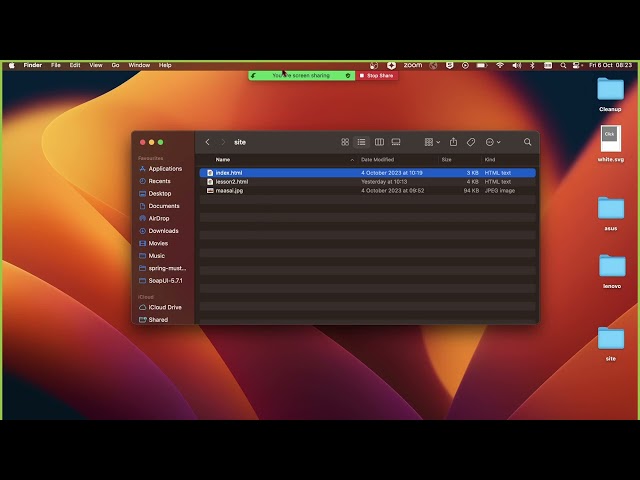The image size is (640, 480).
Task: Switch Finder to icon view
Action: coord(345,142)
